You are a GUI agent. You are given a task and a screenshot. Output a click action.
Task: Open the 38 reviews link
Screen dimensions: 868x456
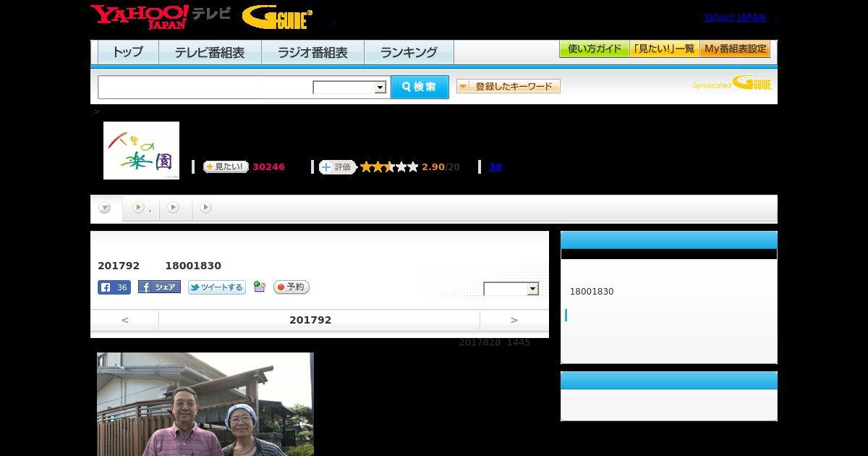click(495, 167)
